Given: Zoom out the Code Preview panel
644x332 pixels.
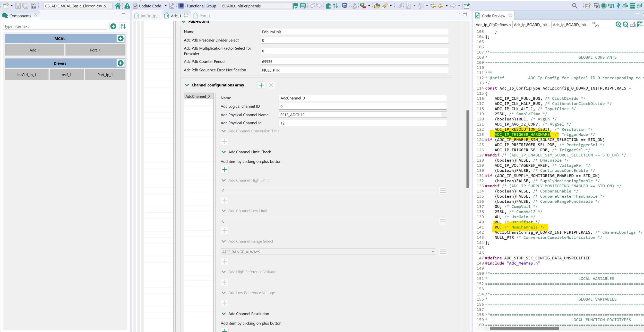Looking at the screenshot, I should point(625,24).
